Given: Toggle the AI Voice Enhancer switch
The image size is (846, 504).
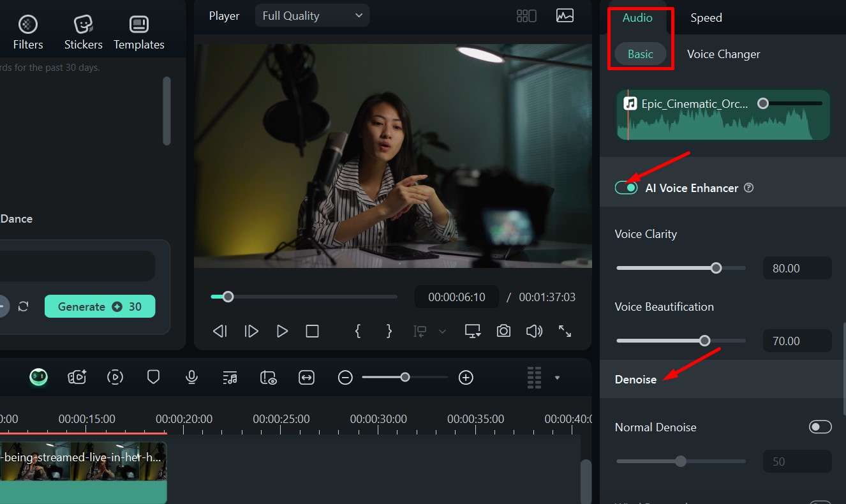Looking at the screenshot, I should click(x=626, y=188).
